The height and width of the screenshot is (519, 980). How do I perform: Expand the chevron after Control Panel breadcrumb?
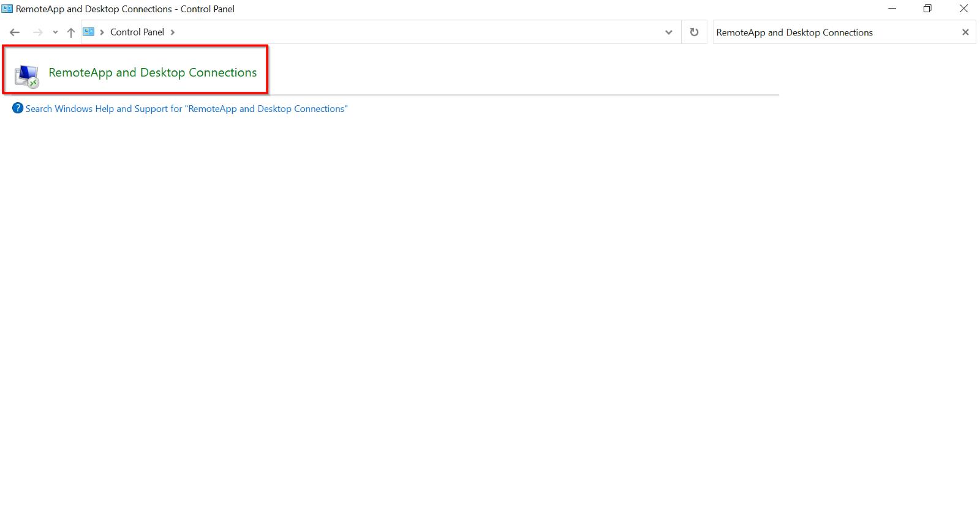(x=173, y=32)
